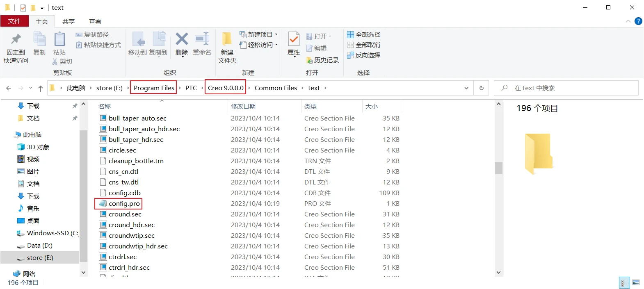Click Select all (全部选择)
The image size is (644, 289).
[x=364, y=35]
